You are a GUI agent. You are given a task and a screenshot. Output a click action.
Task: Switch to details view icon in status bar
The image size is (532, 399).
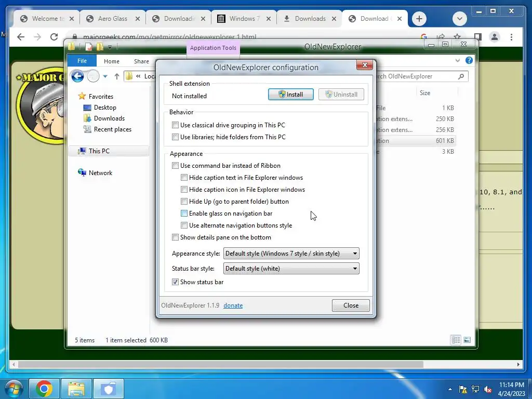click(x=456, y=340)
